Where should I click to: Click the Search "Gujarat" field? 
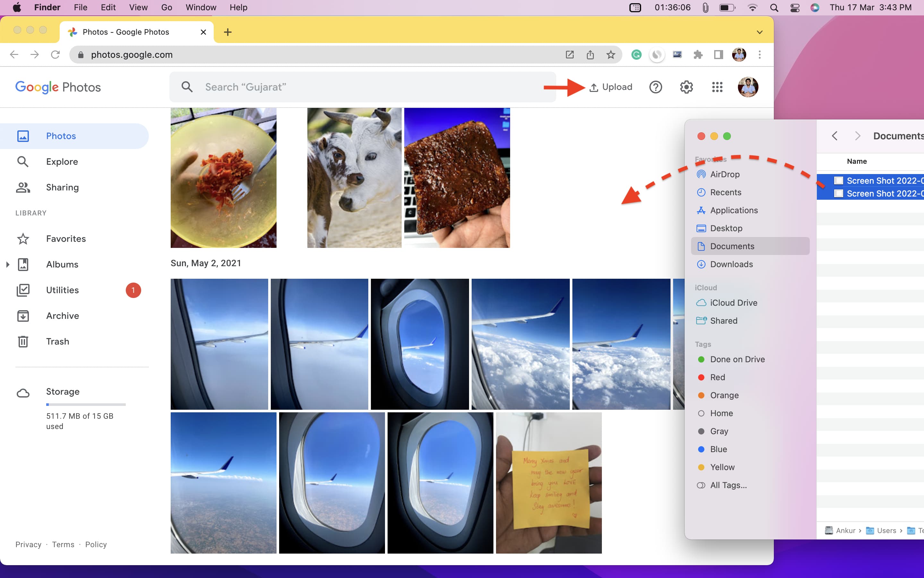[363, 87]
